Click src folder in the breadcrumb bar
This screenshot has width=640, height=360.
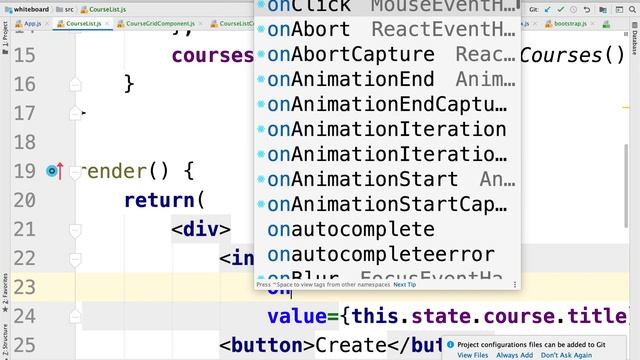click(65, 9)
